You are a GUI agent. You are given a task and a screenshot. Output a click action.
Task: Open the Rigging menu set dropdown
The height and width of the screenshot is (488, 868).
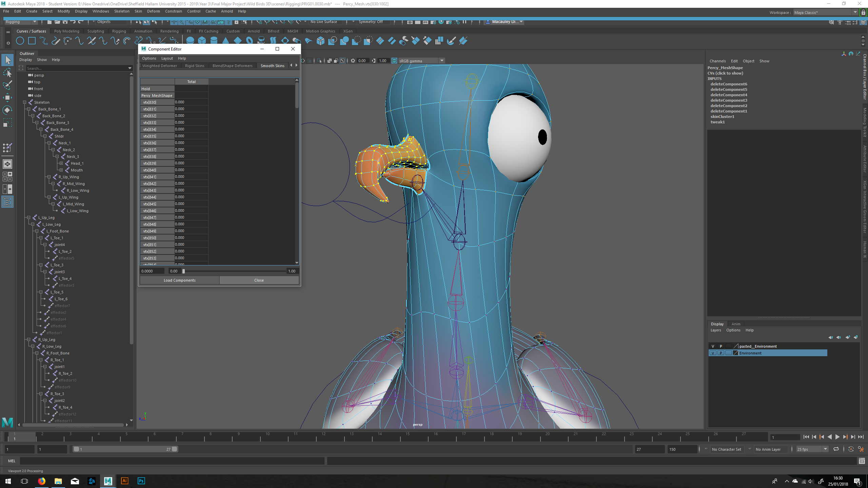click(x=21, y=22)
